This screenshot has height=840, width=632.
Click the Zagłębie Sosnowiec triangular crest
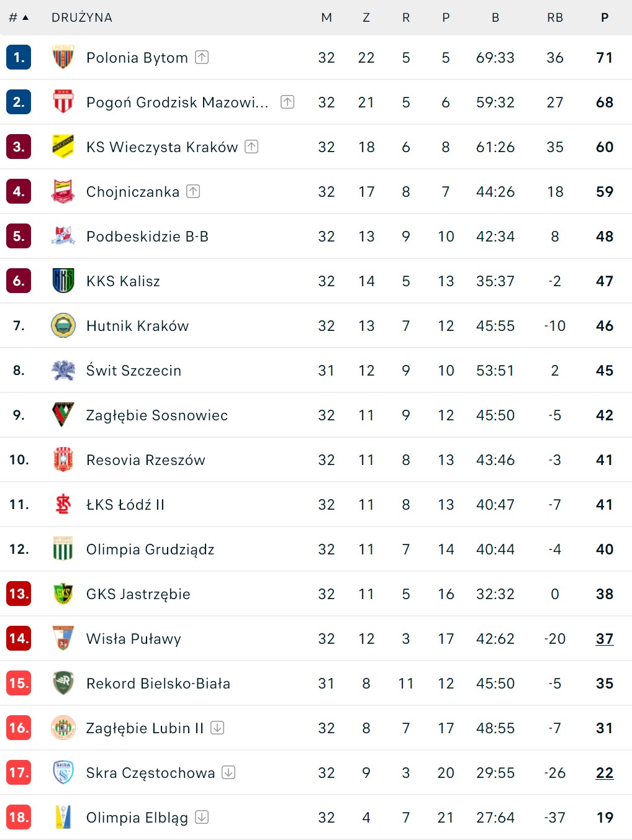[63, 415]
